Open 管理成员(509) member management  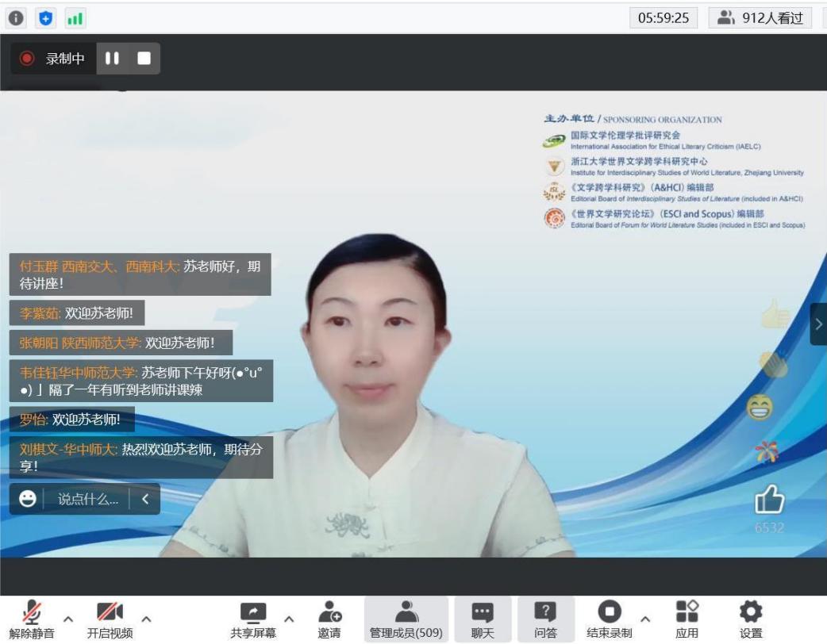pyautogui.click(x=406, y=619)
